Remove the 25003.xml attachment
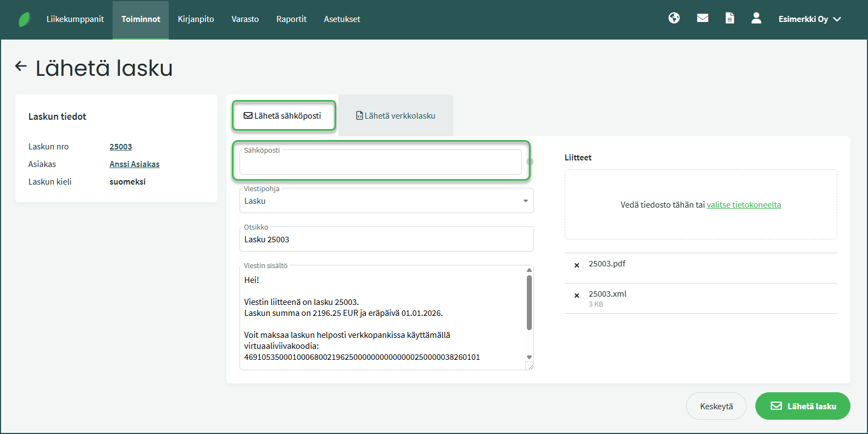Screen dimensions: 868x434 pyautogui.click(x=577, y=296)
